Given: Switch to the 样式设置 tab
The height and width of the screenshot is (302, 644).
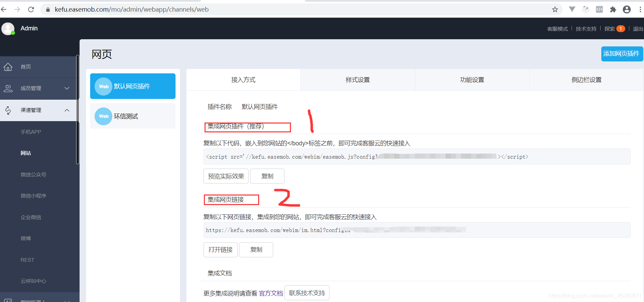Looking at the screenshot, I should pyautogui.click(x=358, y=80).
